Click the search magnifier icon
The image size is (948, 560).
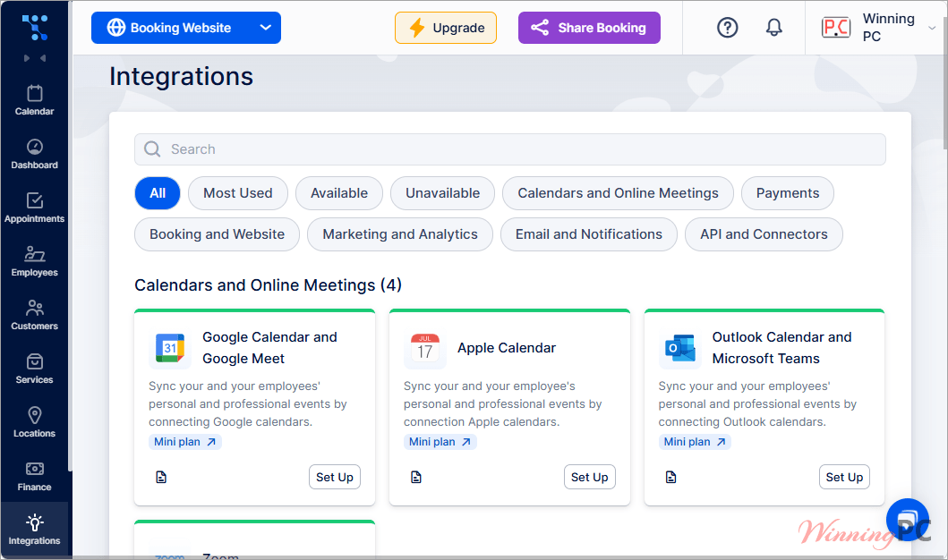tap(152, 149)
